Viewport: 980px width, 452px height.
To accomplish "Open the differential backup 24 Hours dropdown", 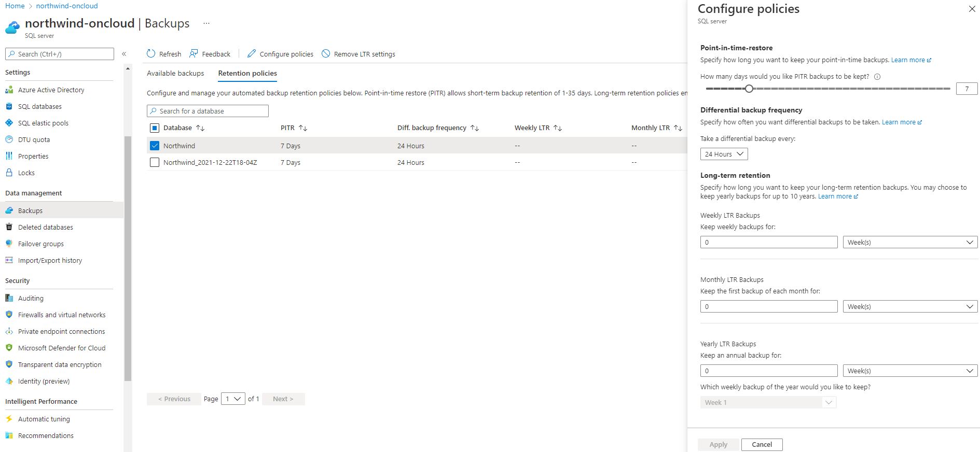I will [x=724, y=154].
